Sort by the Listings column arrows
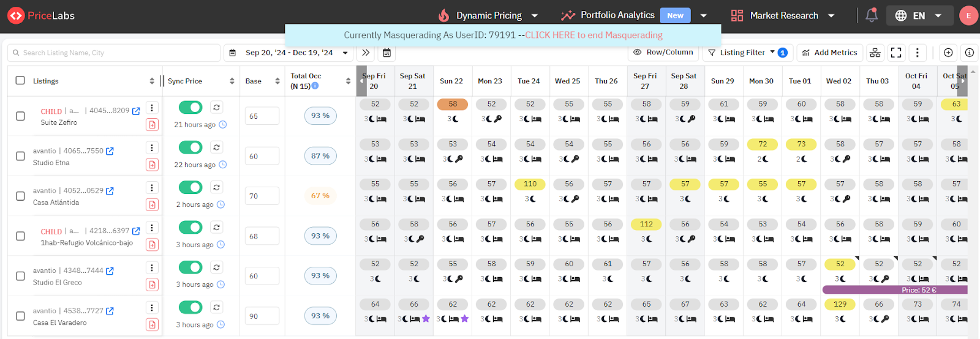Viewport: 980px width, 339px height. click(x=152, y=81)
